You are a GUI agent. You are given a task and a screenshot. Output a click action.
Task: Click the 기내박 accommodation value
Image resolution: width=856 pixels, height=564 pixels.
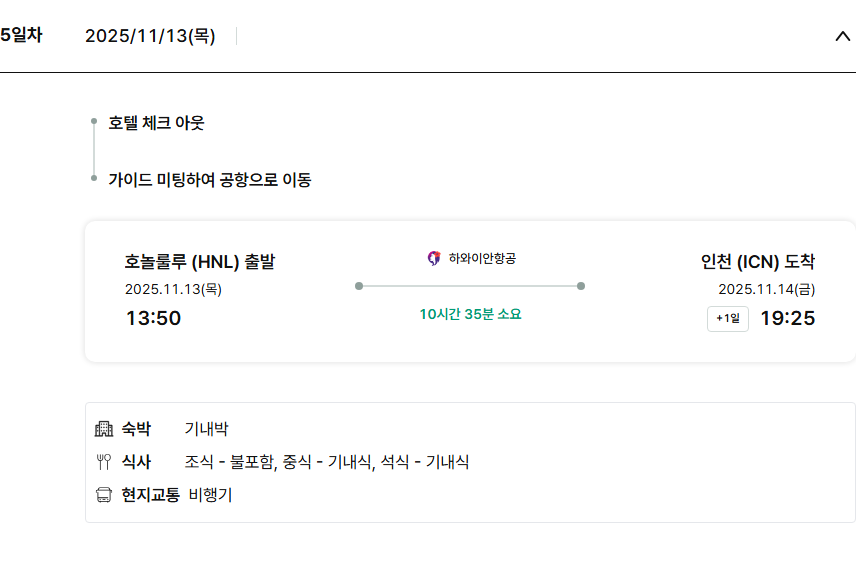pos(206,429)
